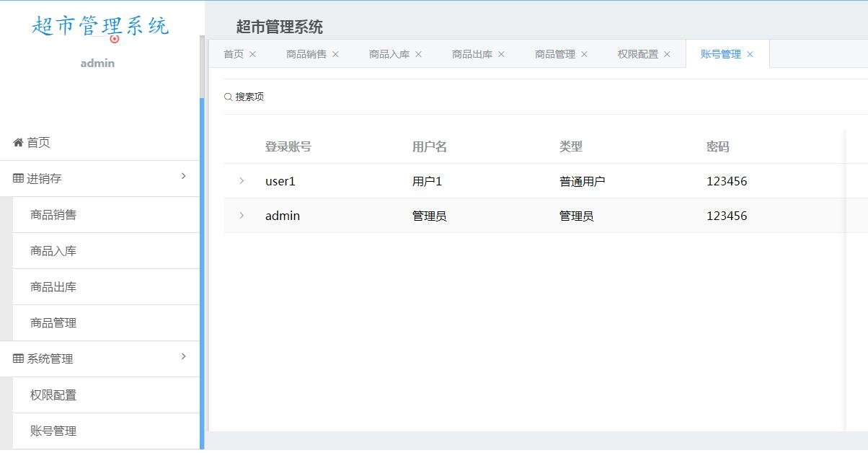Select 管理员 in the 类型 column
The height and width of the screenshot is (453, 868).
point(577,216)
